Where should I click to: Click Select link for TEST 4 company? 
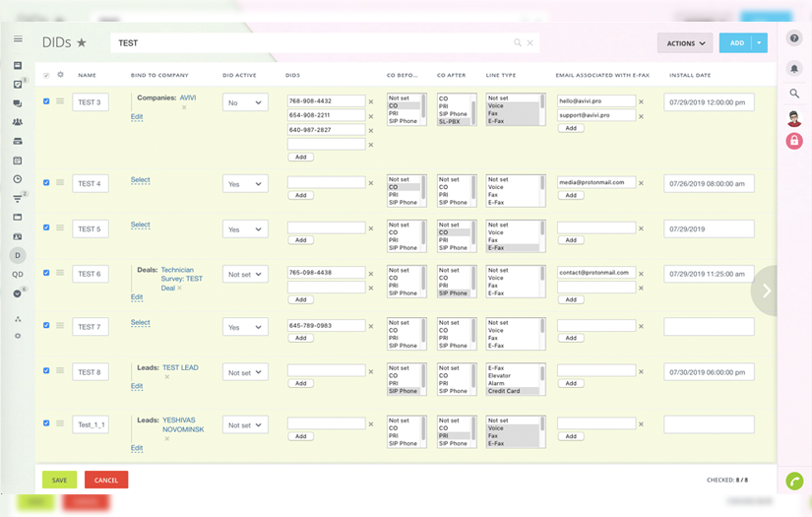(x=141, y=180)
